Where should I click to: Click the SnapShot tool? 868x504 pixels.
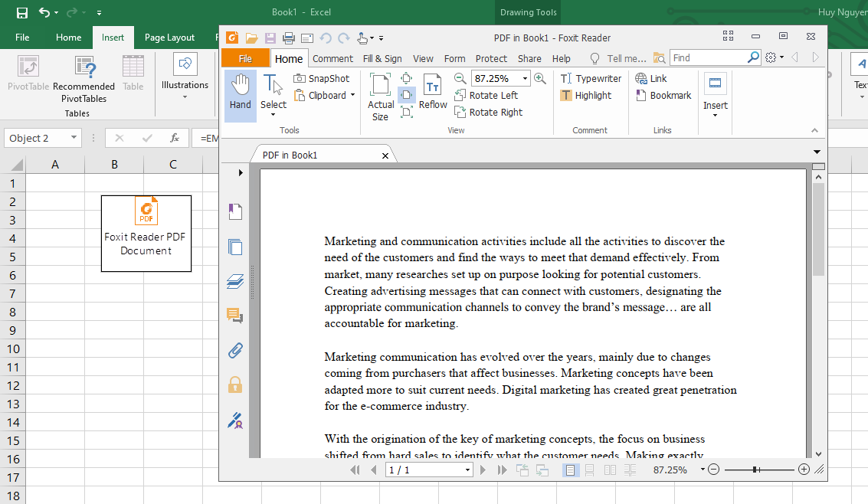(321, 78)
